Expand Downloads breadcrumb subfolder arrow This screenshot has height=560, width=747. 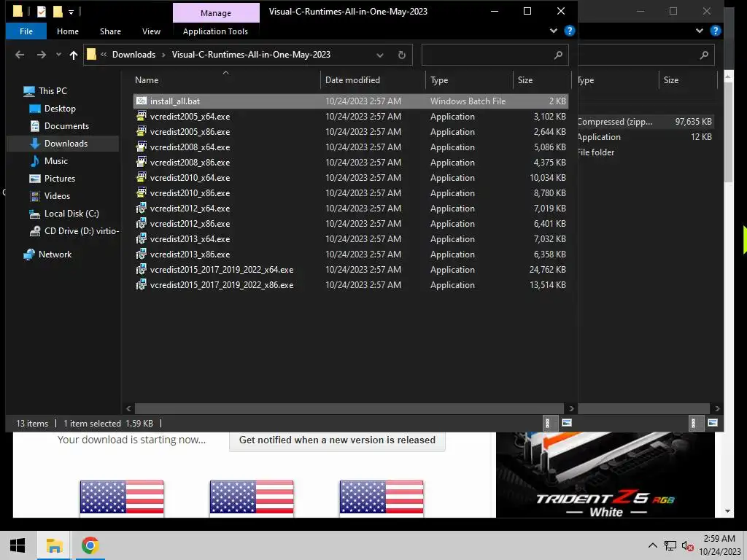tap(163, 55)
